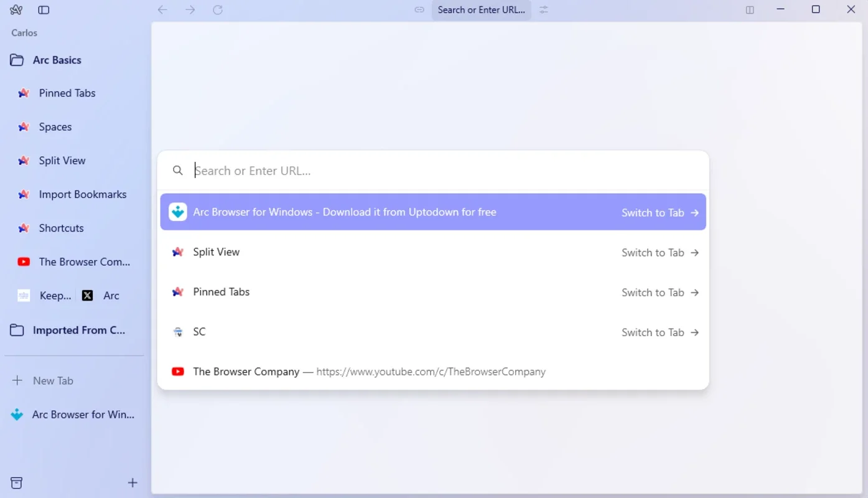
Task: Open the Keep... pinned tab
Action: tap(44, 296)
